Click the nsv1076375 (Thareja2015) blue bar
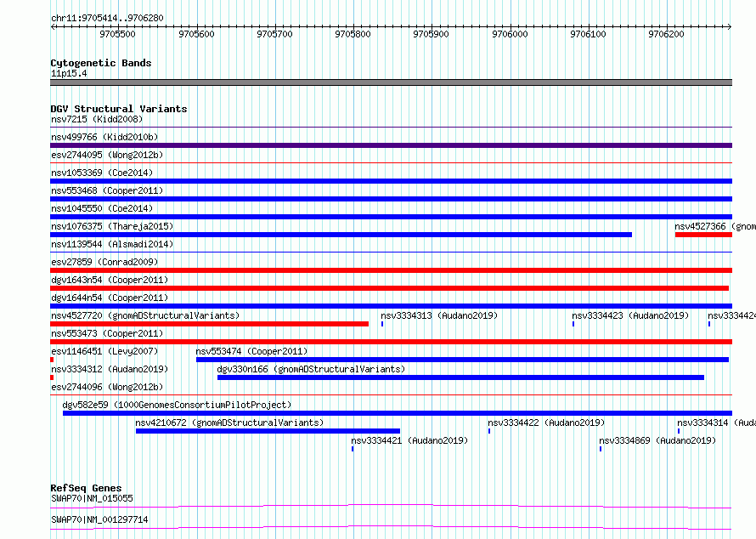 point(341,235)
